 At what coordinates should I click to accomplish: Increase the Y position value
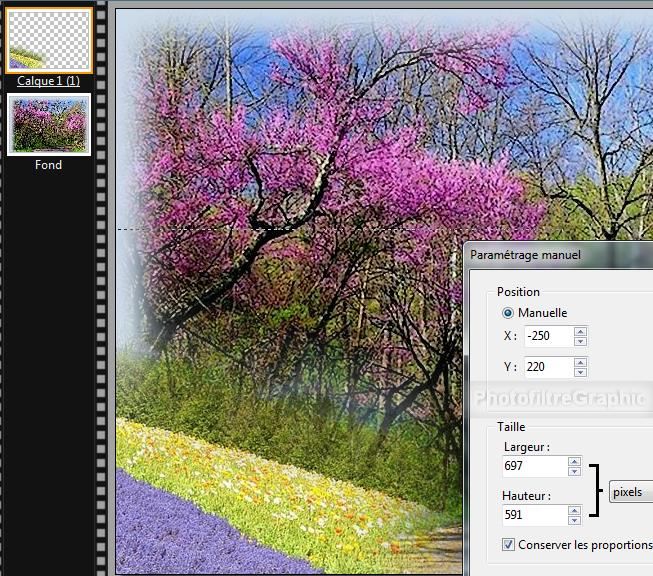click(x=581, y=362)
